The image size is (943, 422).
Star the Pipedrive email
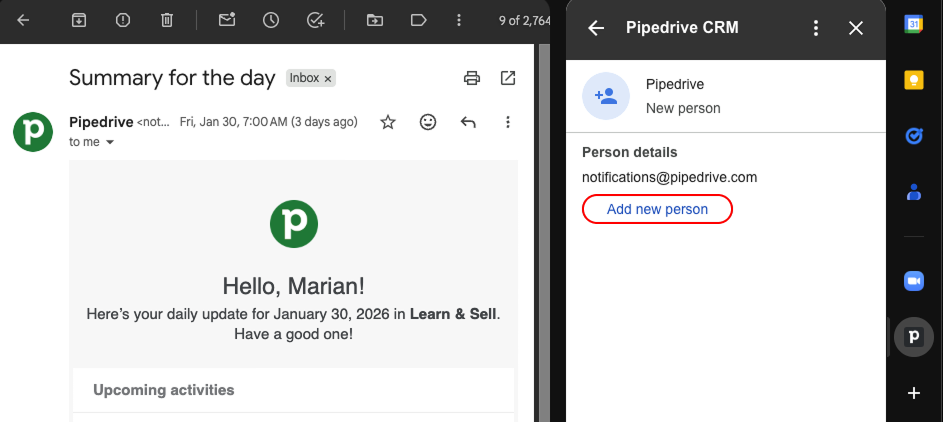pos(388,122)
